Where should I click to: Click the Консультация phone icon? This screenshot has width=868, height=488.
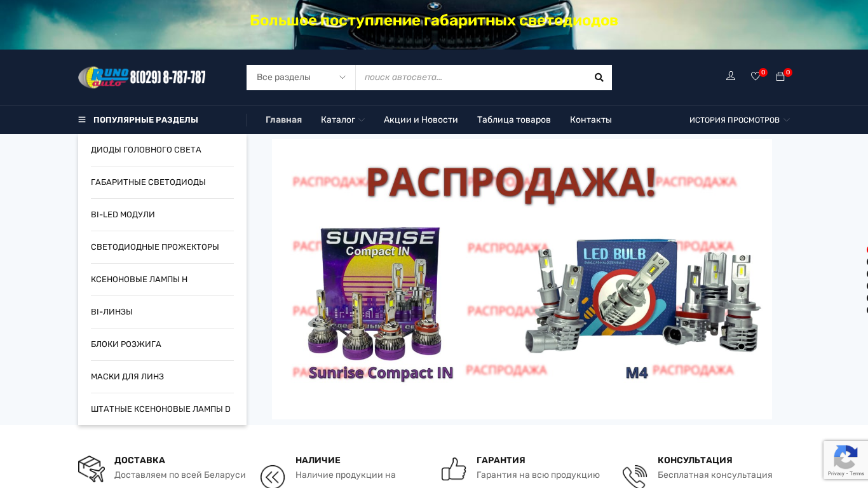pyautogui.click(x=634, y=477)
